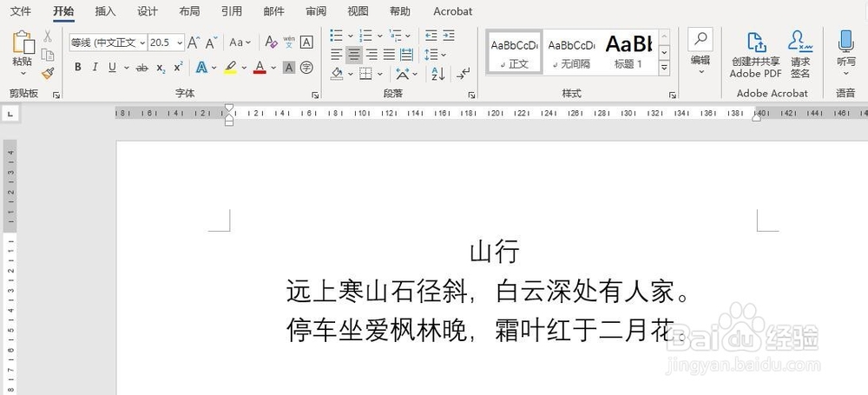Apply the No Spacing (无间隔) style
This screenshot has height=395, width=868.
coord(571,52)
